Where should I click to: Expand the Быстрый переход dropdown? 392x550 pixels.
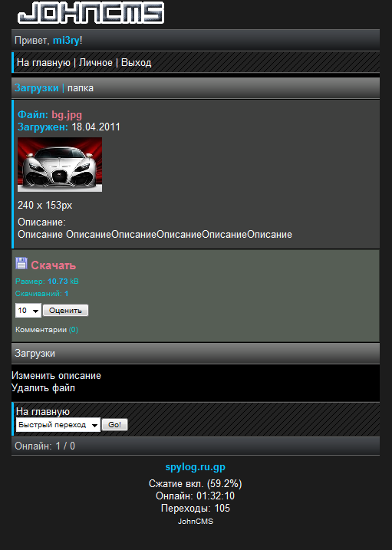click(58, 425)
